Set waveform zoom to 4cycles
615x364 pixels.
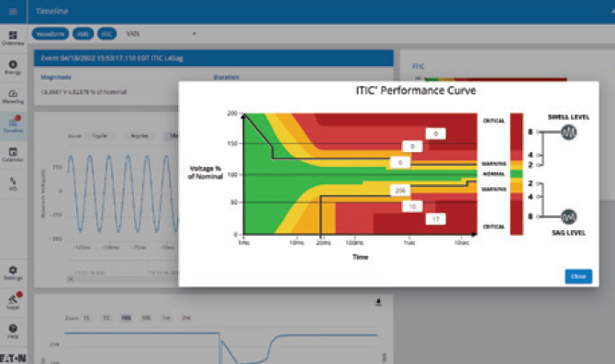140,136
